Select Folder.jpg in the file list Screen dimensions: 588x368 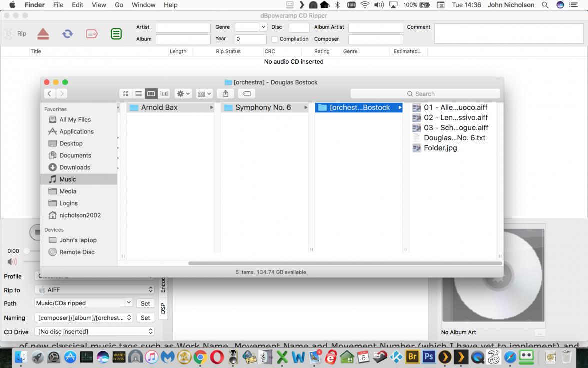tap(440, 148)
